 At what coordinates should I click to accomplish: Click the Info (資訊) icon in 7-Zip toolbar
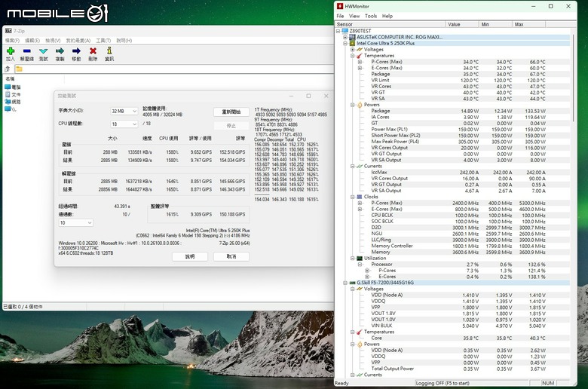(x=109, y=51)
